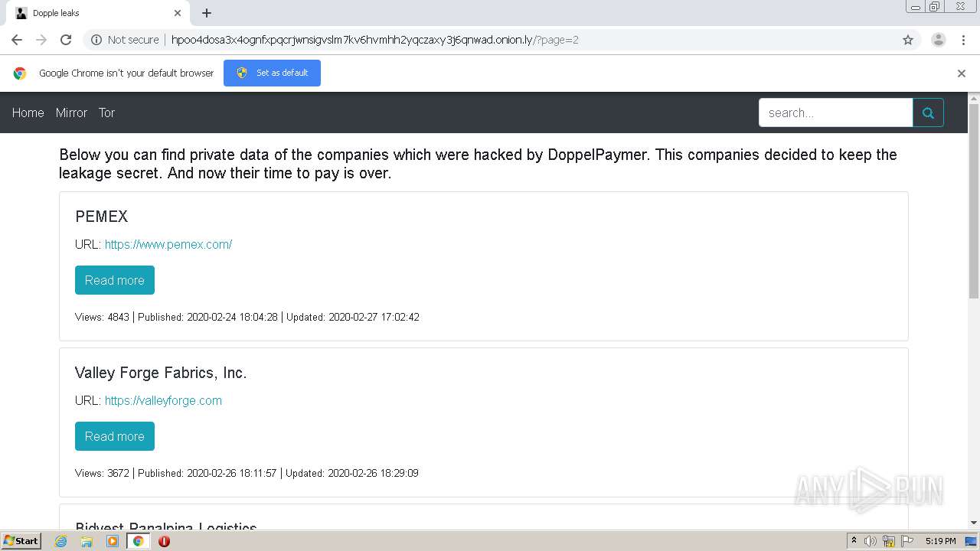This screenshot has height=551, width=980.
Task: Click the Valley Forge views and published line
Action: 247,473
